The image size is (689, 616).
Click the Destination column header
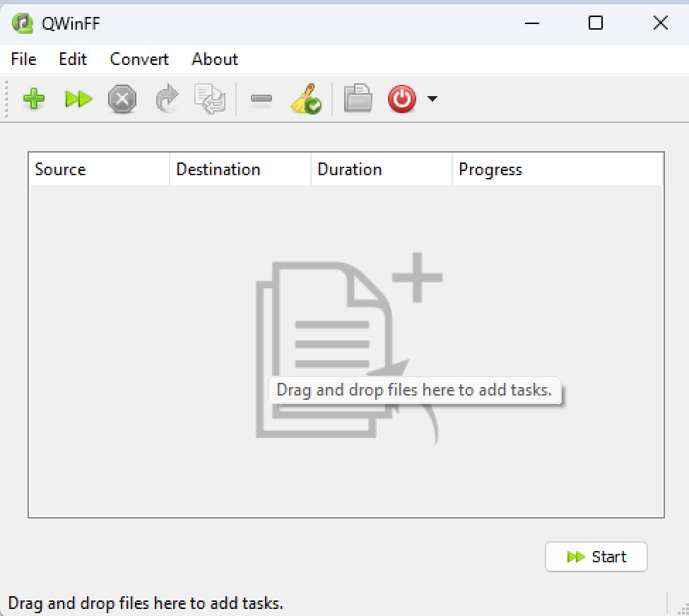(240, 170)
